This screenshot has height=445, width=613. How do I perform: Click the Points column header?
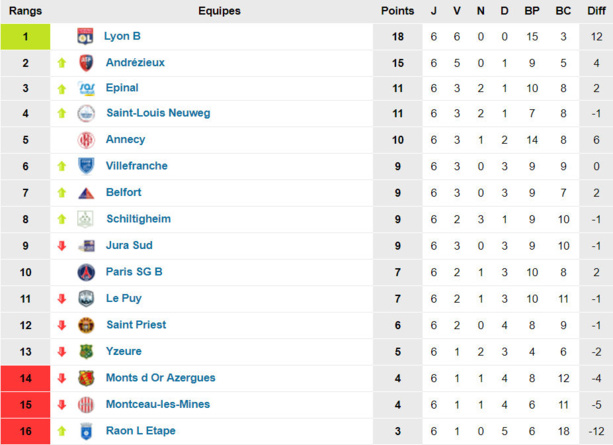(x=398, y=11)
